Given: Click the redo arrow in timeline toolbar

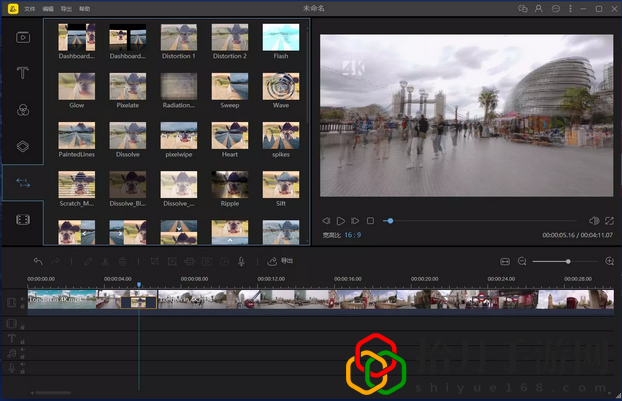Looking at the screenshot, I should coord(56,261).
